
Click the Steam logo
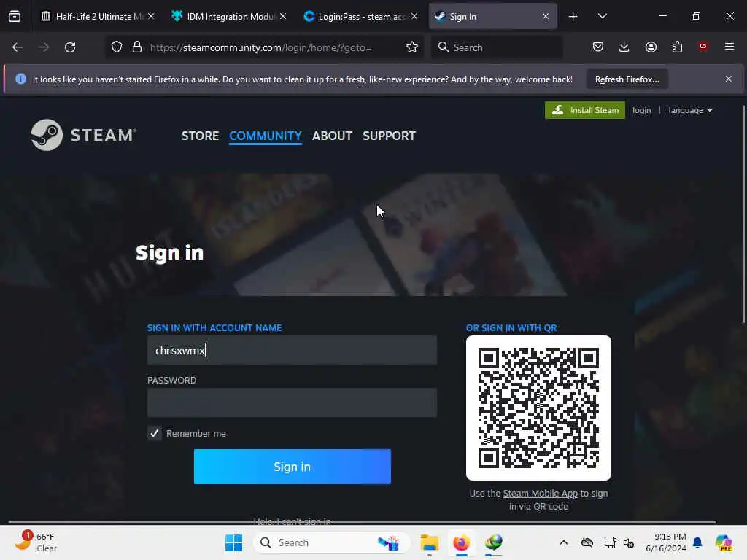coord(83,135)
